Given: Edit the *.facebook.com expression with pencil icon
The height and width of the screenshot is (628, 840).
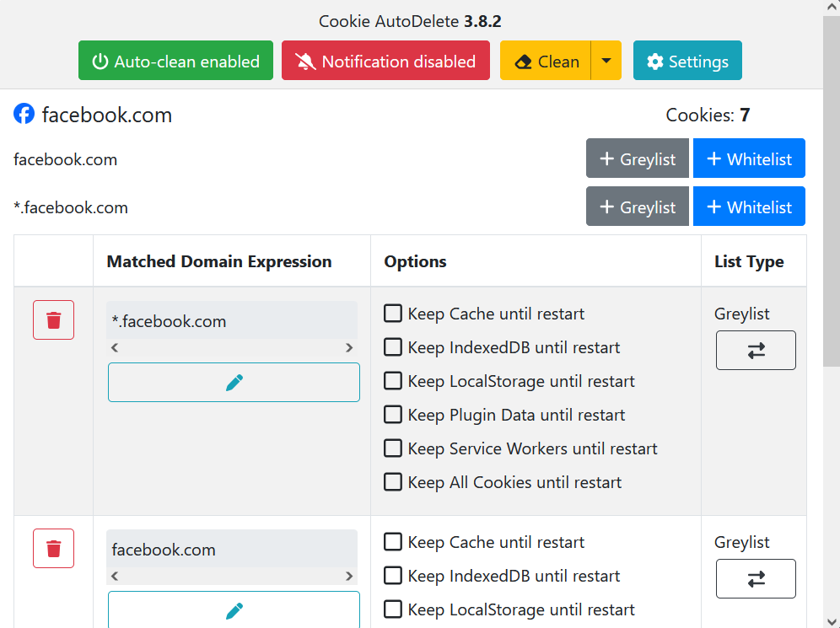Looking at the screenshot, I should (x=234, y=383).
